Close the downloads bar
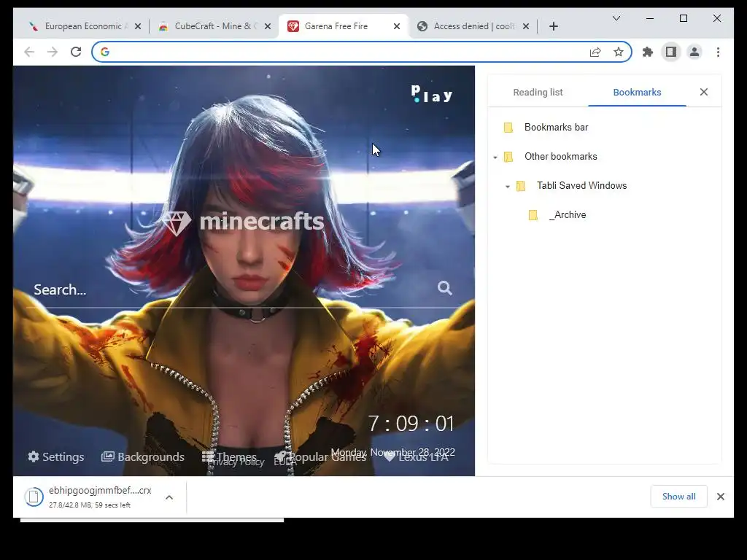 [720, 497]
